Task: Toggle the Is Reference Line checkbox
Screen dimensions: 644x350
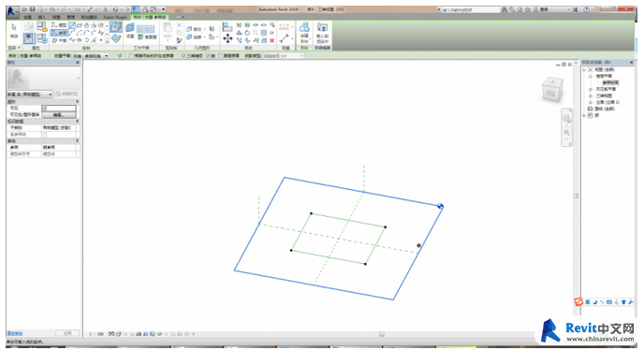Action: 45,135
